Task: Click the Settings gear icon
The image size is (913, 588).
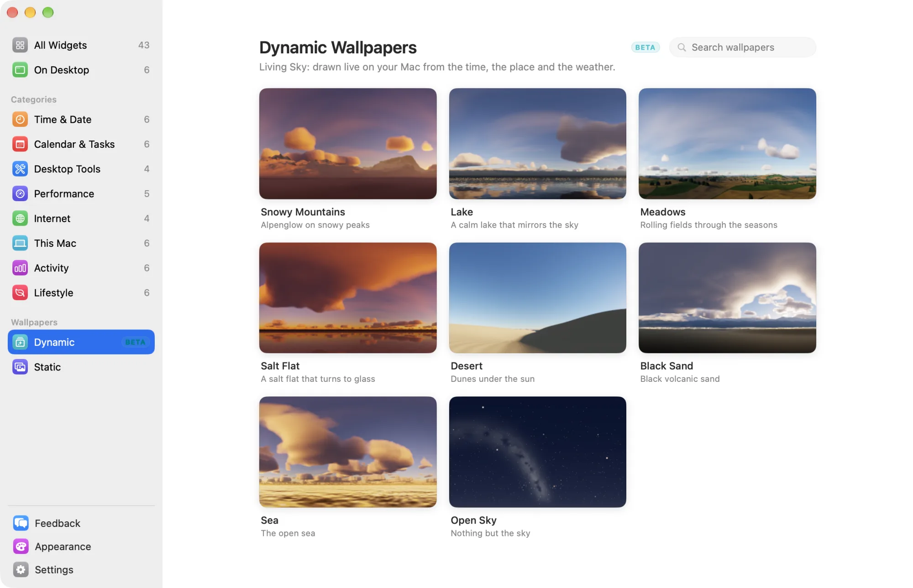Action: [21, 570]
